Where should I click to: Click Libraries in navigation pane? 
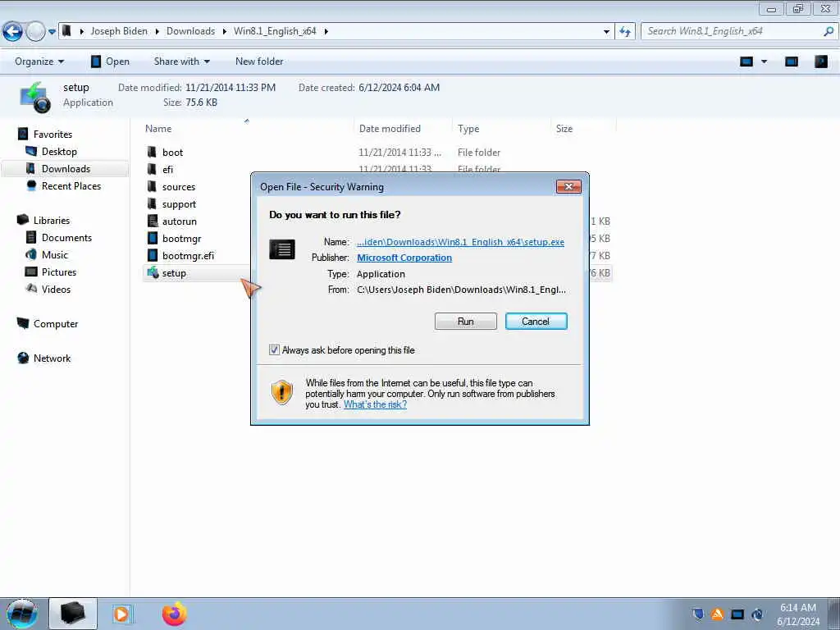pos(52,220)
